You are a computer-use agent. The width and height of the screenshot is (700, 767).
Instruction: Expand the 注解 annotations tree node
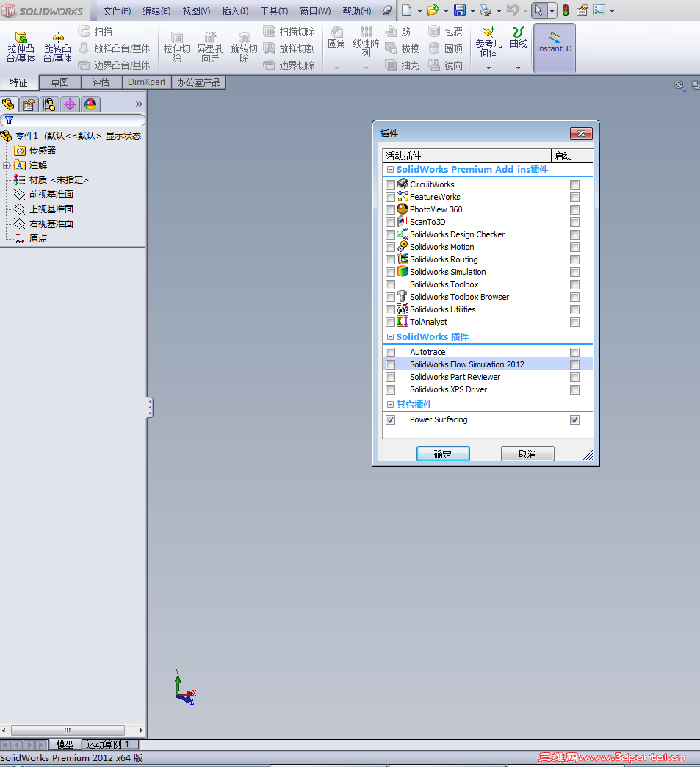pos(6,165)
